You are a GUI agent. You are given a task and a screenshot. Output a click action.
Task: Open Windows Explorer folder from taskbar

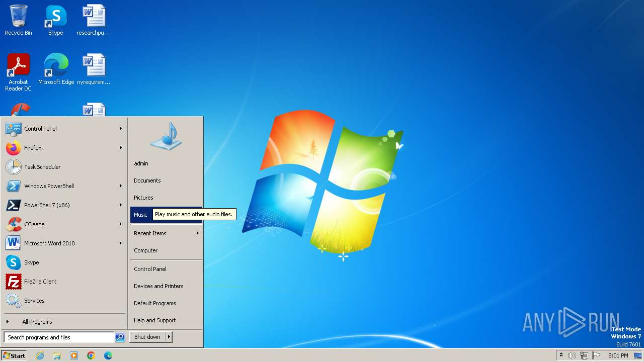pos(57,355)
